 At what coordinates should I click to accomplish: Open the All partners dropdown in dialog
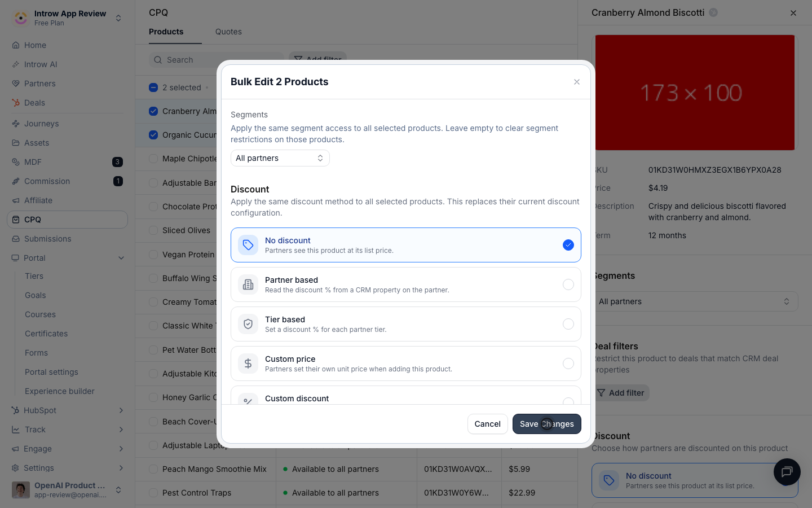pos(280,158)
